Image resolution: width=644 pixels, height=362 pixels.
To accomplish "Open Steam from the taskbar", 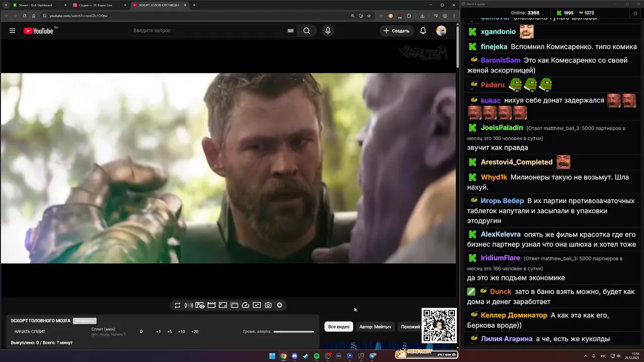I will (305, 356).
